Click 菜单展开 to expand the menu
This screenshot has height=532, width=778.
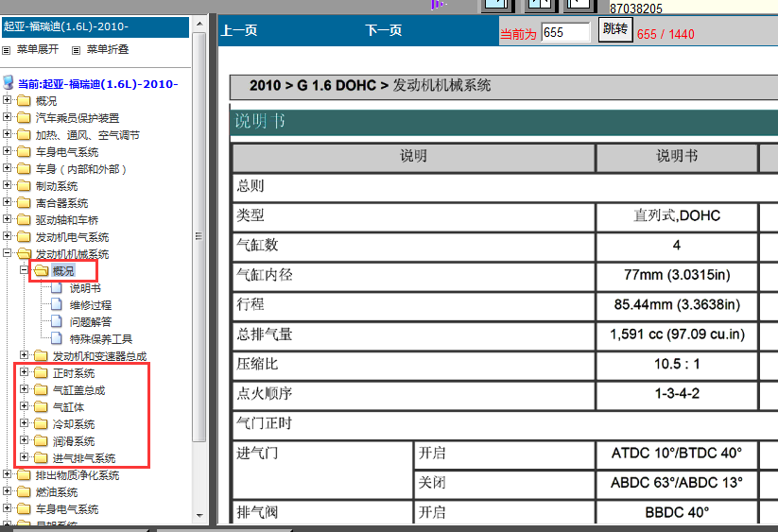point(38,49)
